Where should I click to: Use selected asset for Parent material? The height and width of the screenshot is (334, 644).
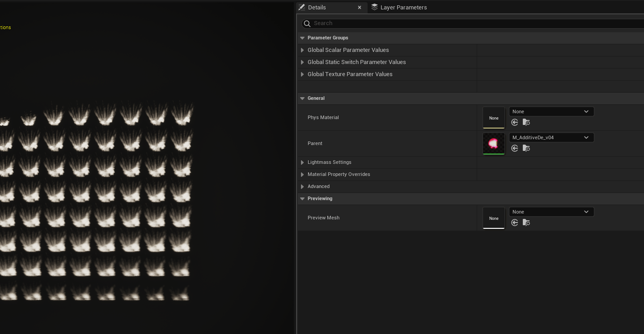(515, 148)
